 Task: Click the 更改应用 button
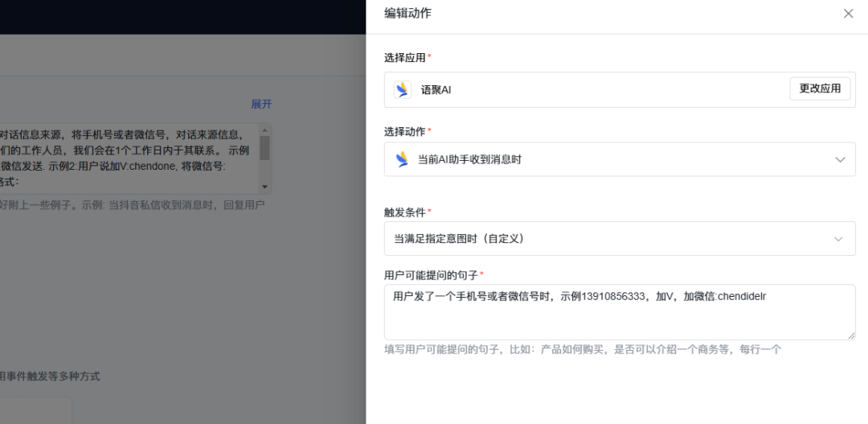pos(820,89)
